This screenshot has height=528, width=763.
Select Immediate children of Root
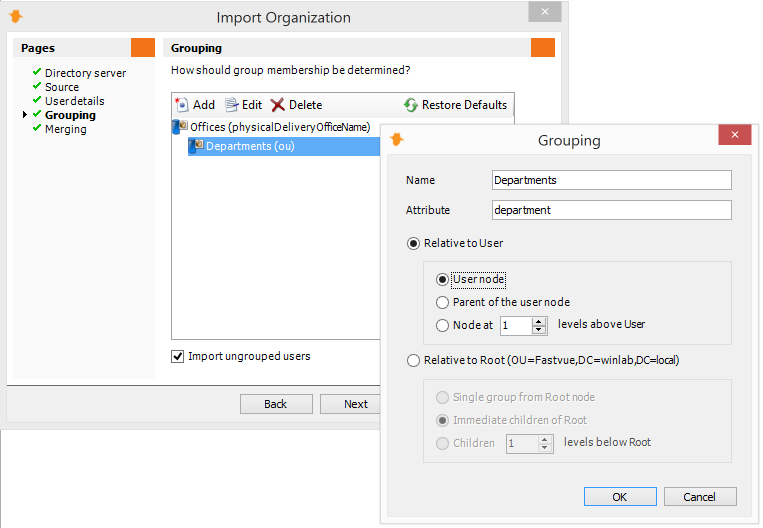(x=442, y=420)
